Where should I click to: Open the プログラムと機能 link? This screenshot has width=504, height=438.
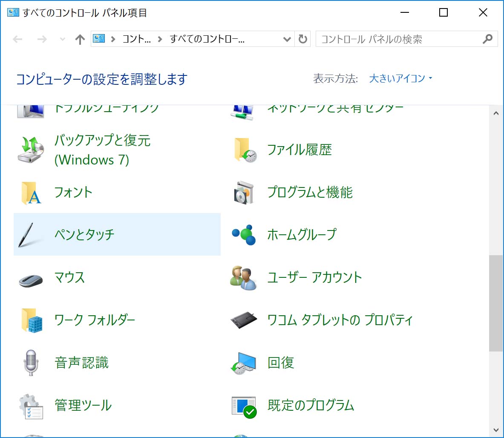click(310, 193)
